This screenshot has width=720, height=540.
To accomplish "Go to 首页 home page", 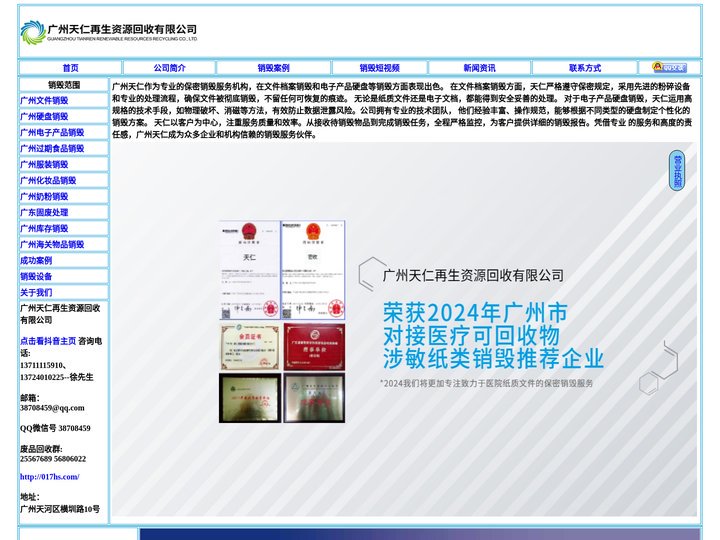I will coord(70,68).
